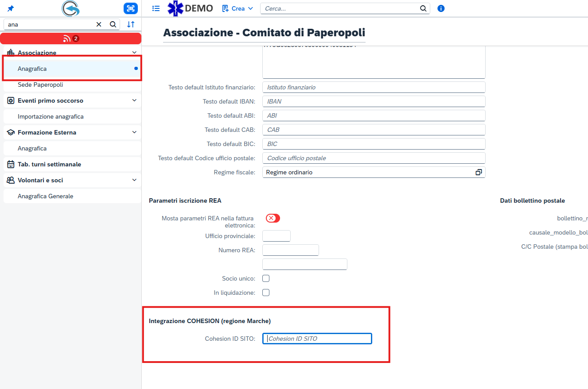Image resolution: width=588 pixels, height=389 pixels.
Task: Check the Socio unico checkbox
Action: (266, 278)
